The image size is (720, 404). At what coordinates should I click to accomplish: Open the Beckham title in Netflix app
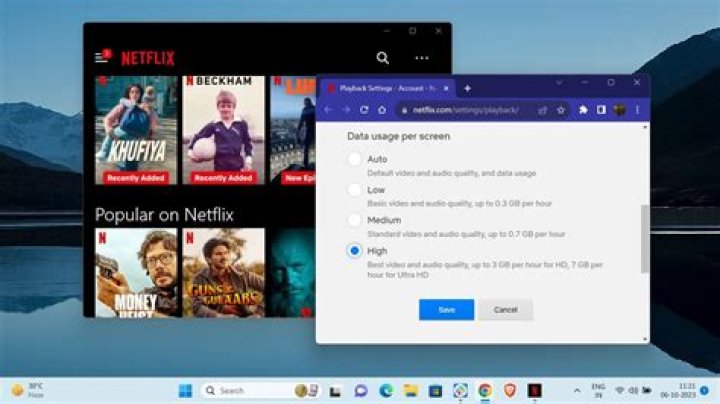tap(224, 130)
